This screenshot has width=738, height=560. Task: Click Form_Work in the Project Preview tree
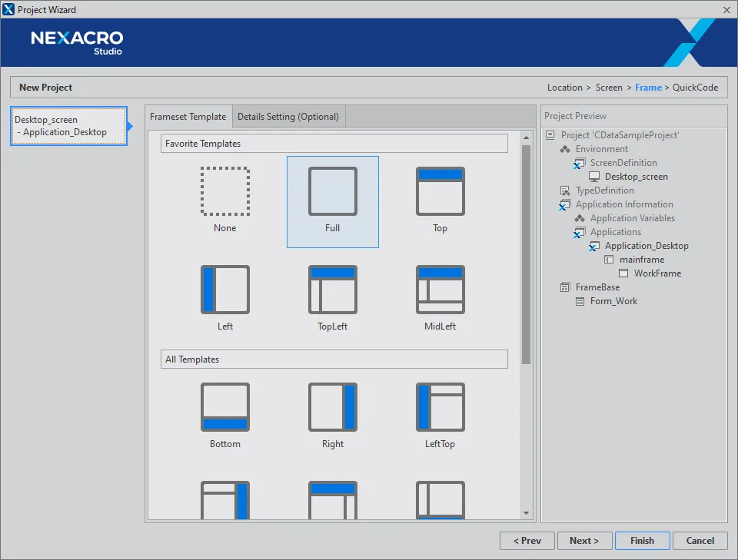tap(613, 301)
